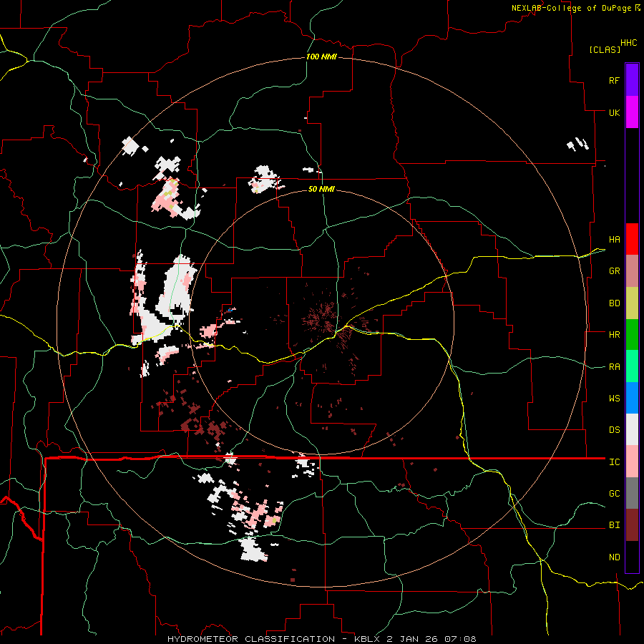Click the BI legend label
This screenshot has height=644, width=644.
point(614,525)
